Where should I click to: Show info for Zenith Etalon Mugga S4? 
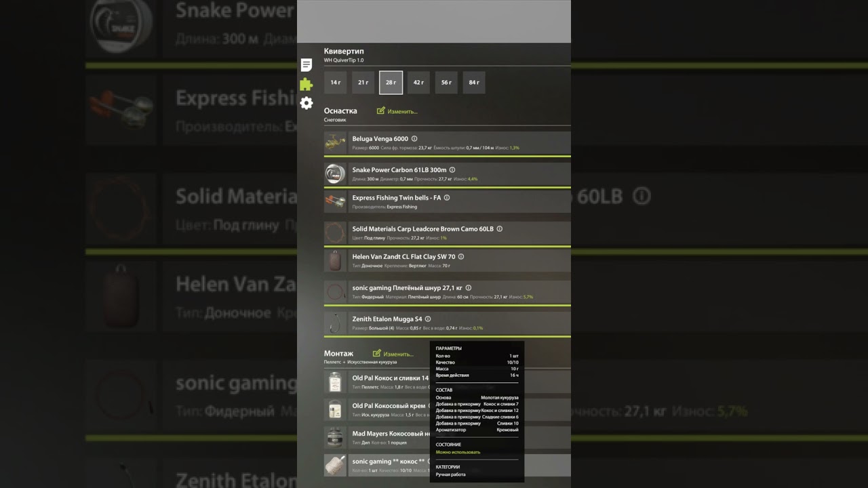coord(428,319)
